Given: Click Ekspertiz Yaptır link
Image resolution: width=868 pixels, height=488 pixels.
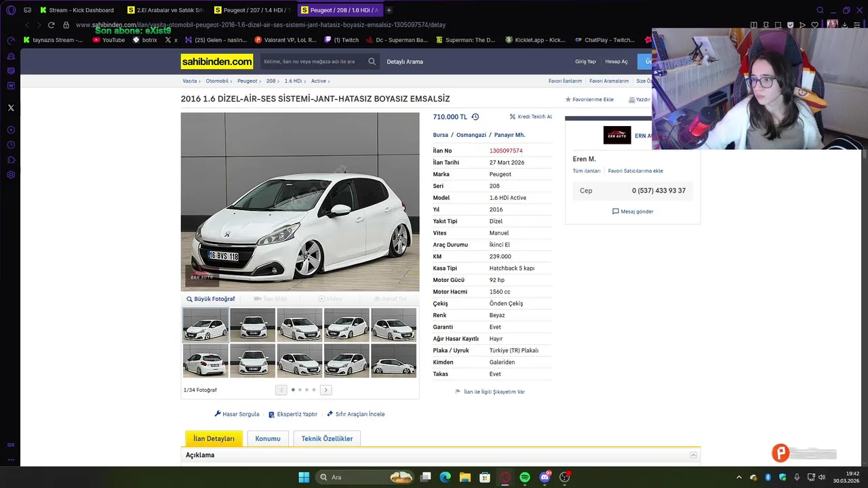Looking at the screenshot, I should pos(293,414).
